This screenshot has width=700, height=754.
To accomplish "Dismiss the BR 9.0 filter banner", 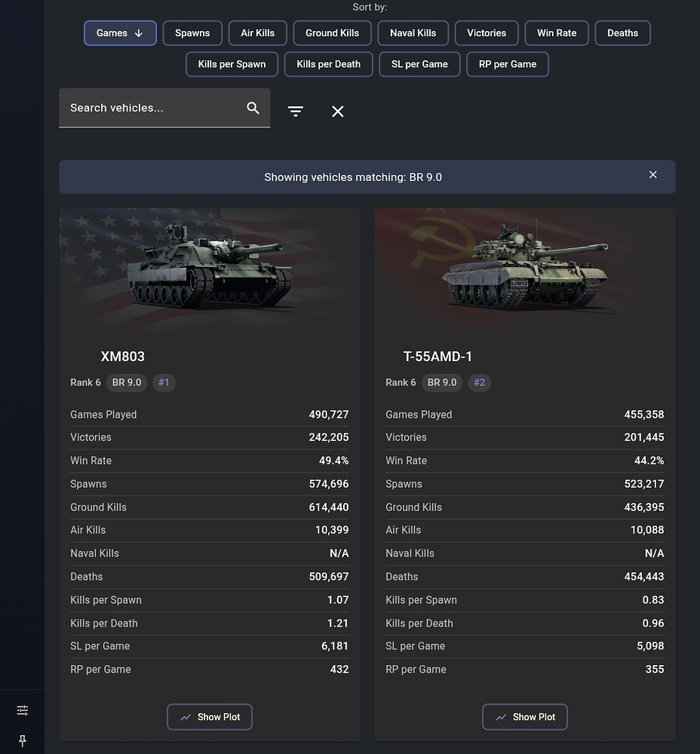I will 652,175.
